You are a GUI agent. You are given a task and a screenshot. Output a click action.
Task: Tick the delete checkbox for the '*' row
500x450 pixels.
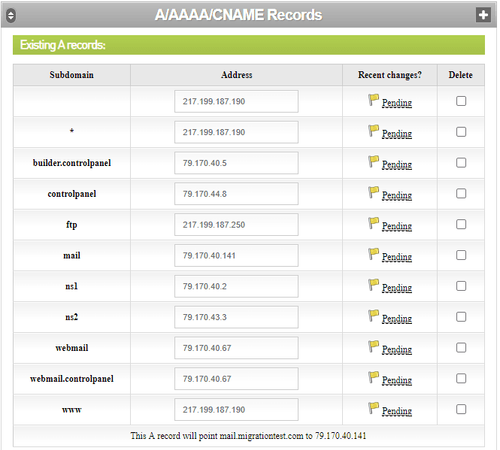[461, 132]
